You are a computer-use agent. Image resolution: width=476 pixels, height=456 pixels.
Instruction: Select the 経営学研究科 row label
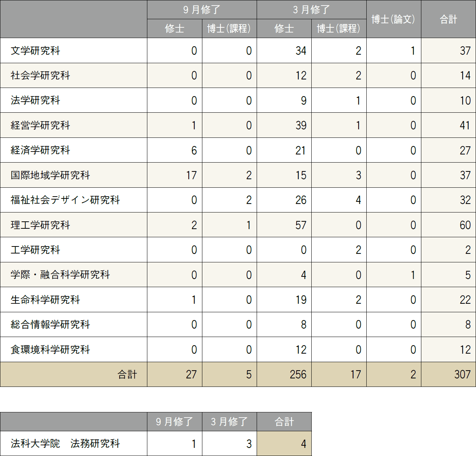(x=40, y=125)
